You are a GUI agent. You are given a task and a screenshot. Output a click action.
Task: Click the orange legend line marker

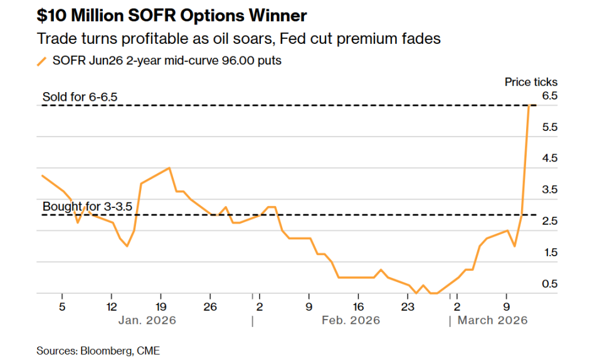pyautogui.click(x=42, y=61)
